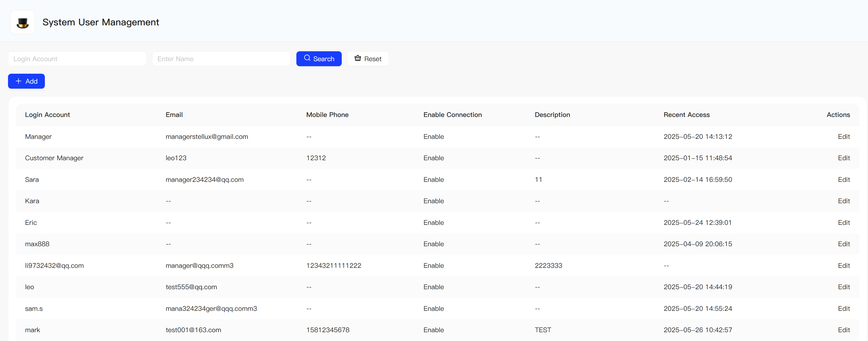Click access time 2025-05-26 10:42:57

[698, 330]
